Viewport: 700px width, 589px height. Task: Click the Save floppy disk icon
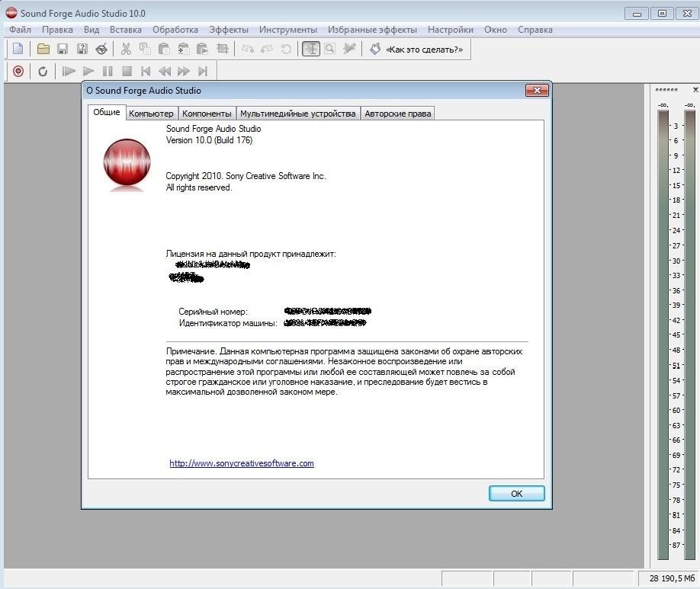pos(63,49)
